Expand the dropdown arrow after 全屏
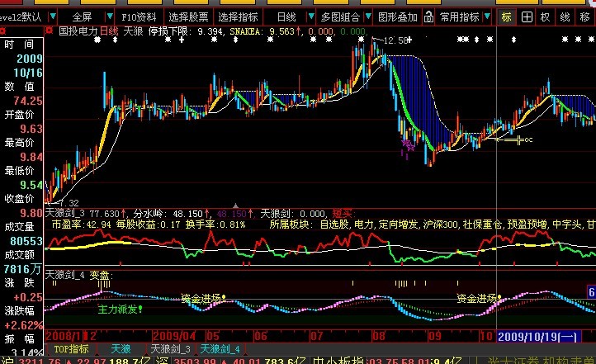The width and height of the screenshot is (596, 364). click(110, 17)
